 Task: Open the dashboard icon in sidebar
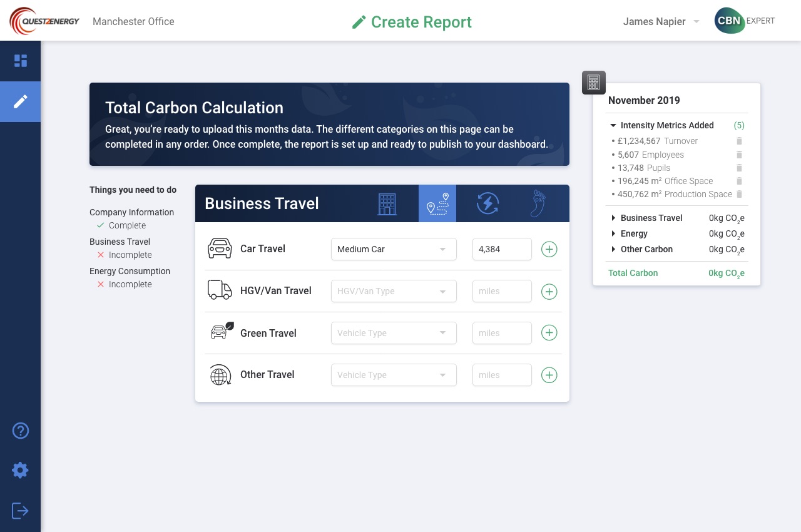click(21, 61)
